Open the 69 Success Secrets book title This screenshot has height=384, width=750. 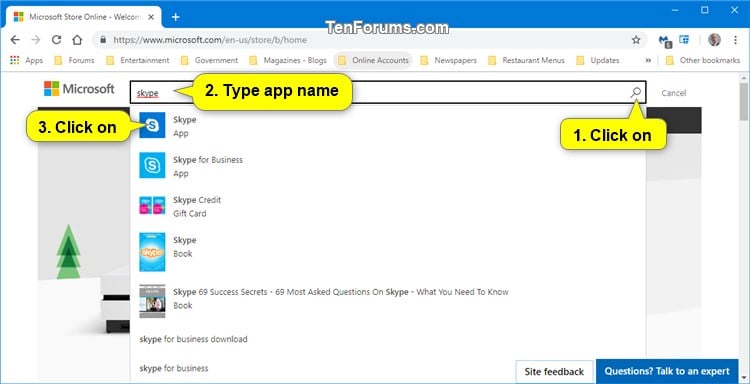(x=341, y=292)
